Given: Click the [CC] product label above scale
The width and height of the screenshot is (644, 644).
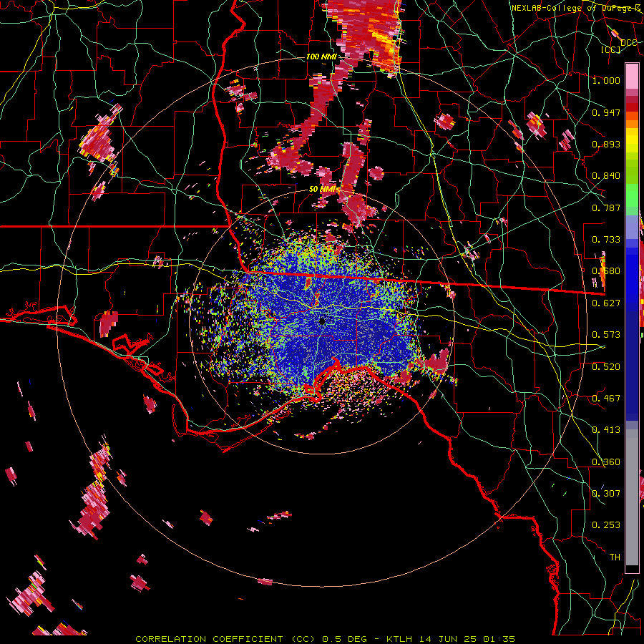Looking at the screenshot, I should (x=611, y=49).
